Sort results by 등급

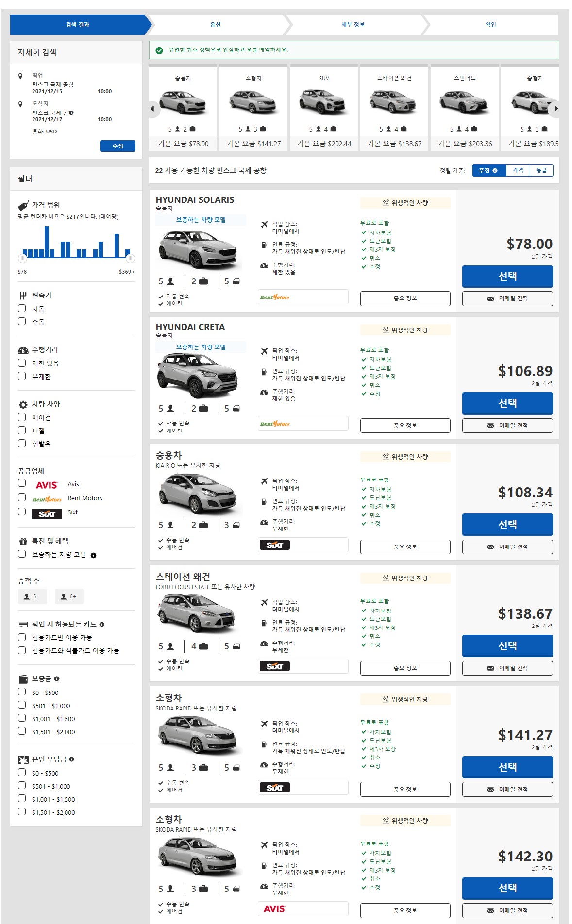541,170
